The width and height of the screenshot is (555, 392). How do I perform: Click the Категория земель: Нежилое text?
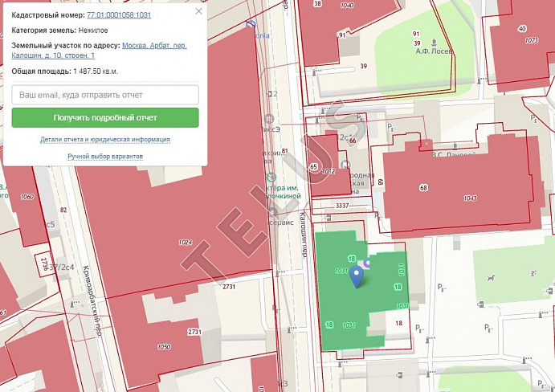coord(59,31)
